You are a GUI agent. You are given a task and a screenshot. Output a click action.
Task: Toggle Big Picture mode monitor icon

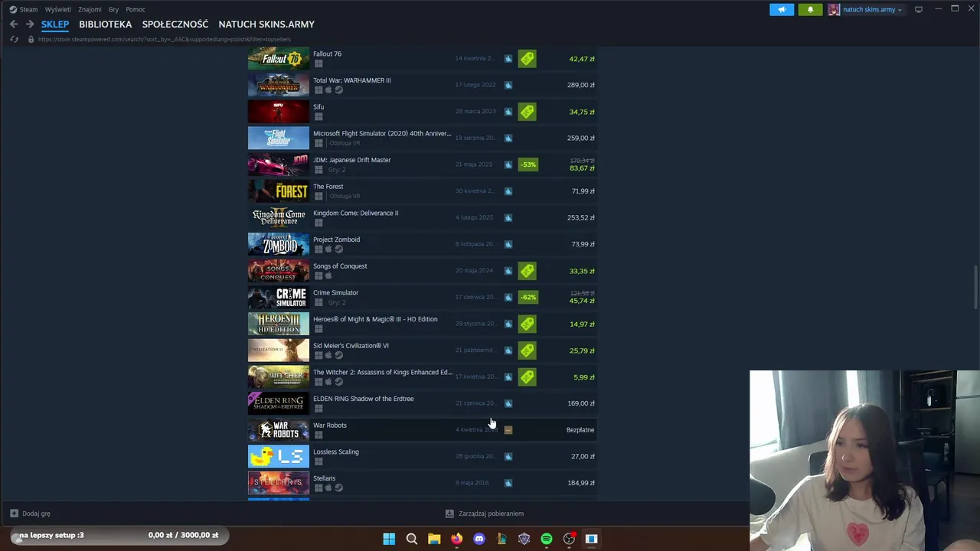coord(919,9)
